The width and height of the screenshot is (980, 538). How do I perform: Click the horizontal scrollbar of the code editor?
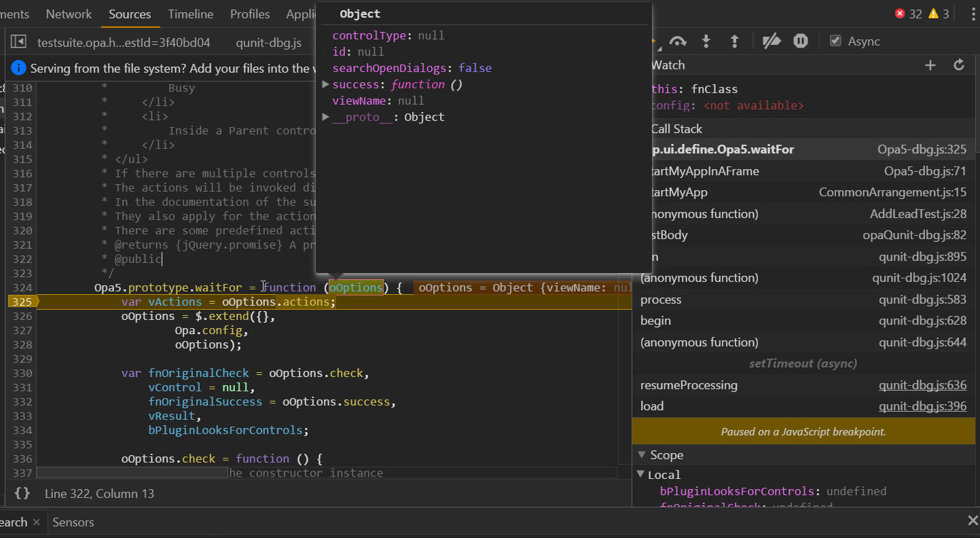pos(132,472)
